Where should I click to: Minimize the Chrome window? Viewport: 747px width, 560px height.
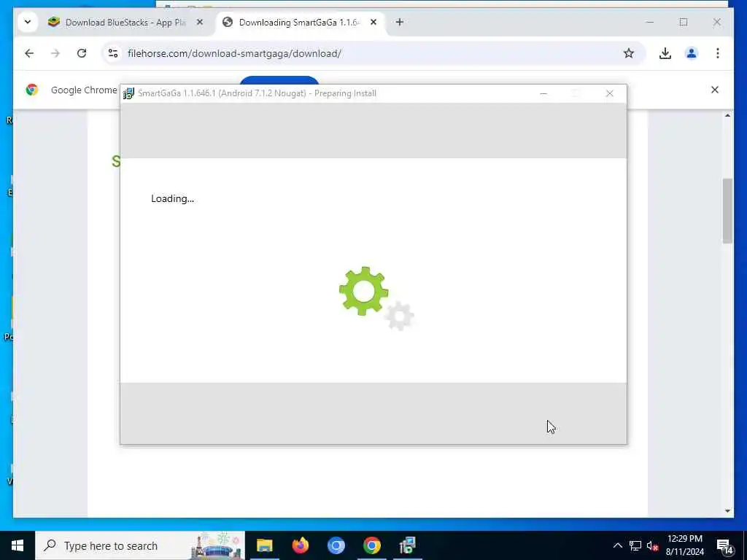pyautogui.click(x=650, y=22)
